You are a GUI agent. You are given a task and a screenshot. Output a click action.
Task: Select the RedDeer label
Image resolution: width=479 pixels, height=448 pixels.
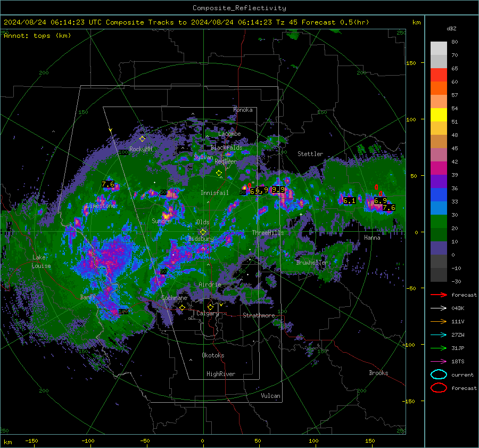click(x=226, y=161)
